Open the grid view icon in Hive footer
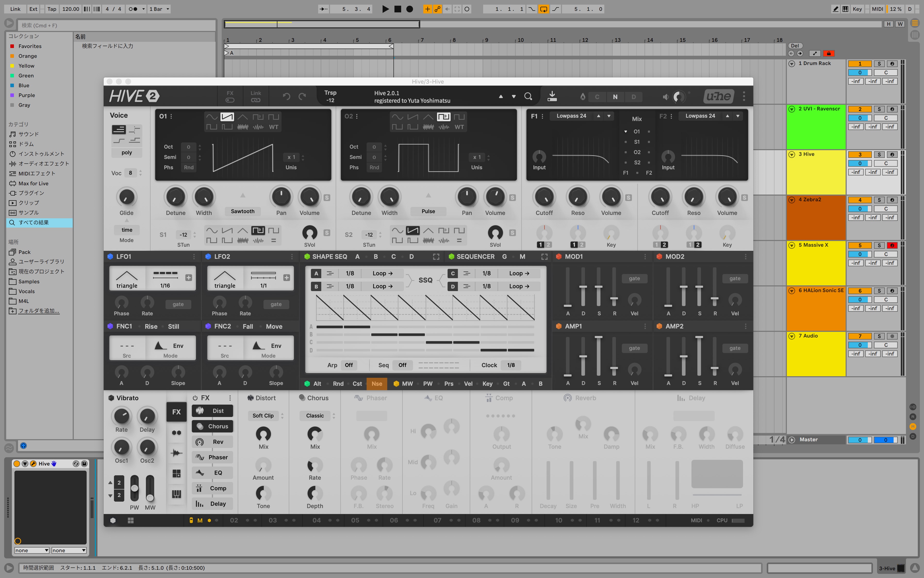Screen dimensions: 924x578 pos(130,520)
